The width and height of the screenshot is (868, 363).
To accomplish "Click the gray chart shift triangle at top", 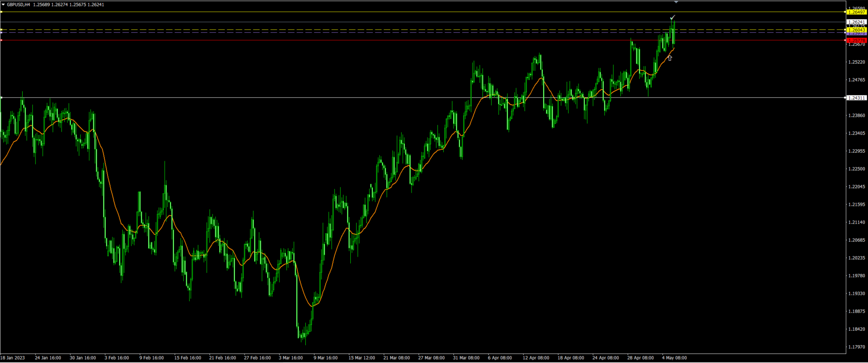I will pos(676,2).
